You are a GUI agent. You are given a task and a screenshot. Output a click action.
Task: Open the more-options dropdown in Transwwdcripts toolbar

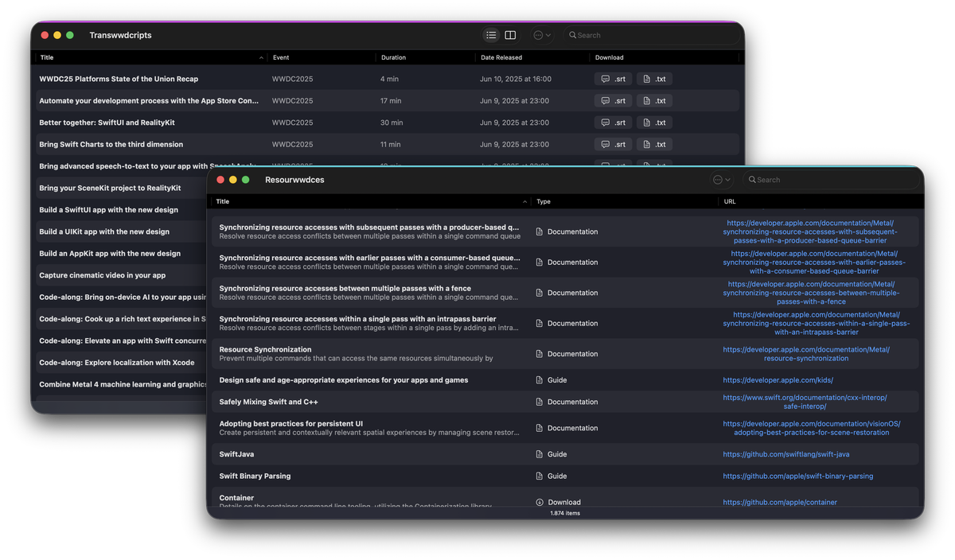541,35
